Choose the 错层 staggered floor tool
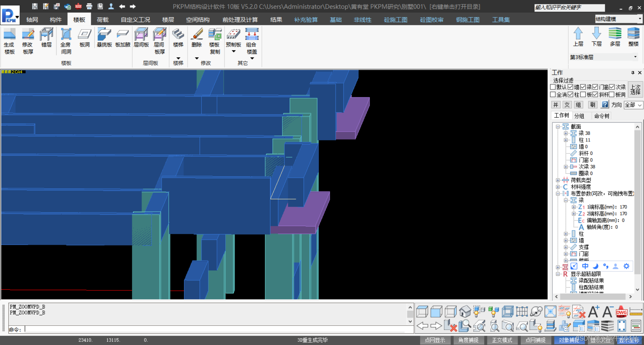This screenshot has width=644, height=345. 46,38
